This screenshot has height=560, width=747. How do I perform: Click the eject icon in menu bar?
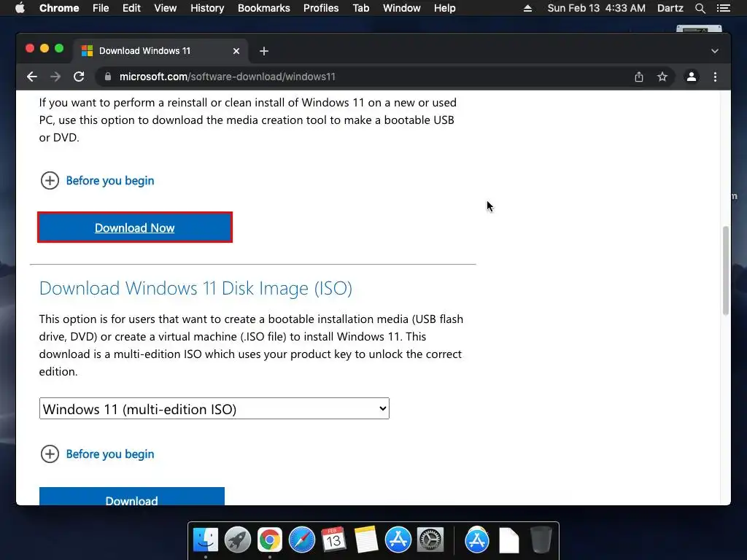pos(527,8)
